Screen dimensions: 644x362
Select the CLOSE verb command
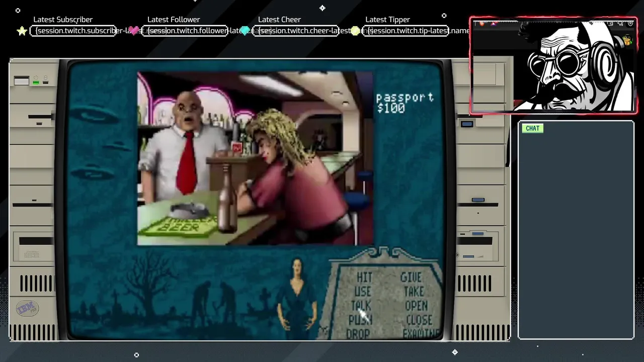419,320
